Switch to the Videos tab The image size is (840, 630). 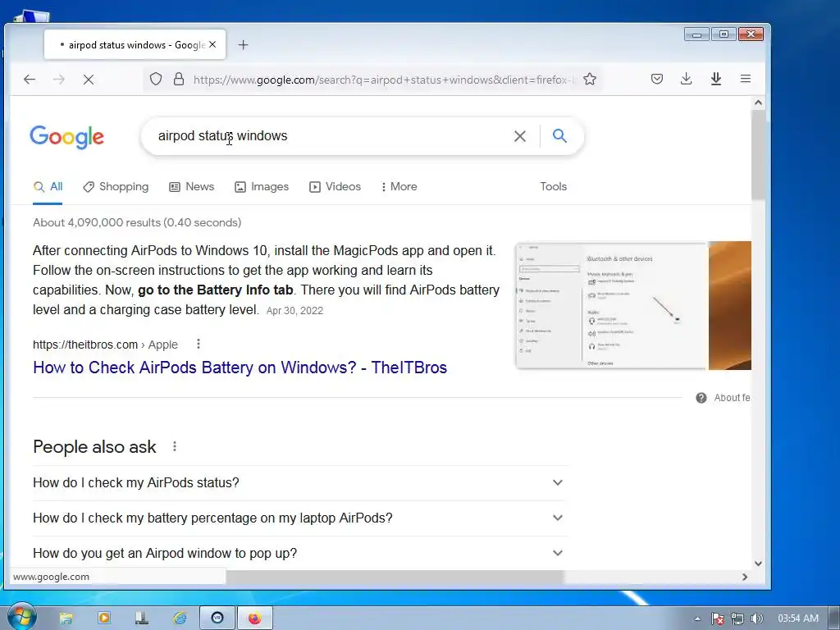point(335,186)
